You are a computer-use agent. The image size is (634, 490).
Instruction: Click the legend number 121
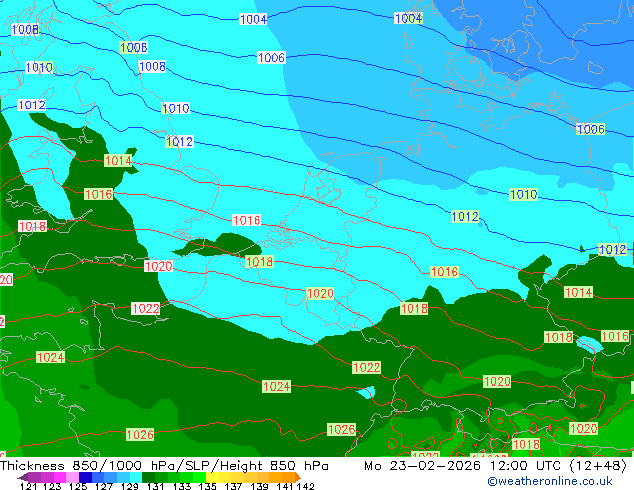28,486
